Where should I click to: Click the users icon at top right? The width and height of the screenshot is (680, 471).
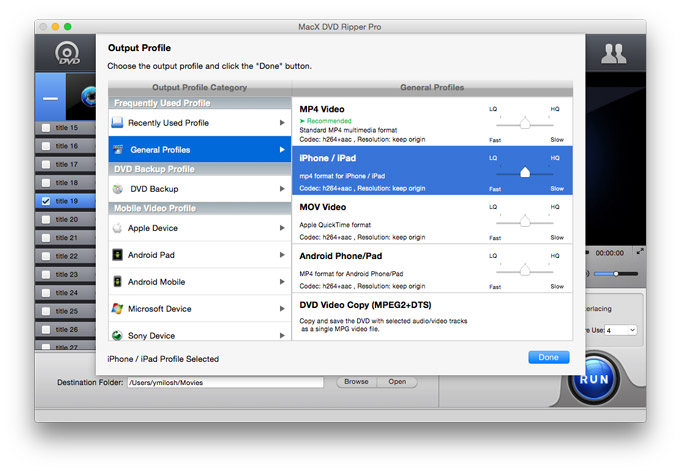pyautogui.click(x=613, y=54)
